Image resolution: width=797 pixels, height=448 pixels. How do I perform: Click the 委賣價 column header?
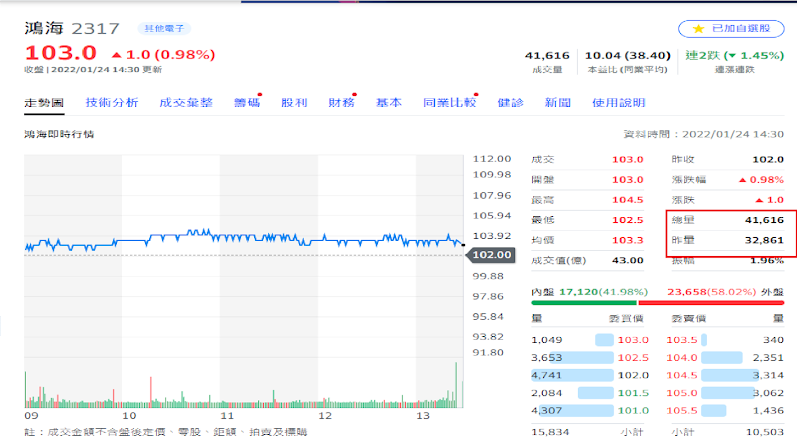click(x=689, y=319)
